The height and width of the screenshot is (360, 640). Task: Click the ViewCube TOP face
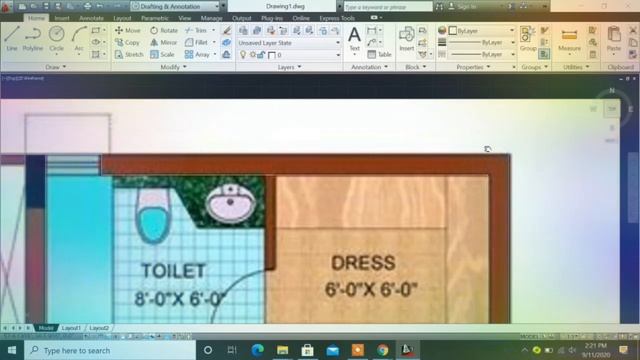611,109
